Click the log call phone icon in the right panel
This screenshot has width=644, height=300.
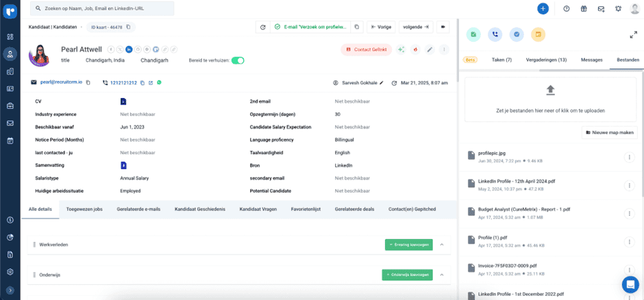click(x=495, y=35)
